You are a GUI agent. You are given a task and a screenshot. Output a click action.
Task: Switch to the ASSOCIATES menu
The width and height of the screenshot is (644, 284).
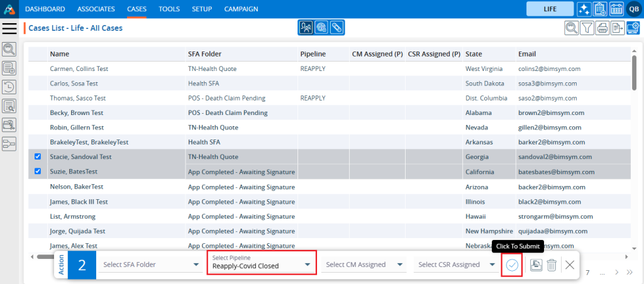[x=96, y=9]
